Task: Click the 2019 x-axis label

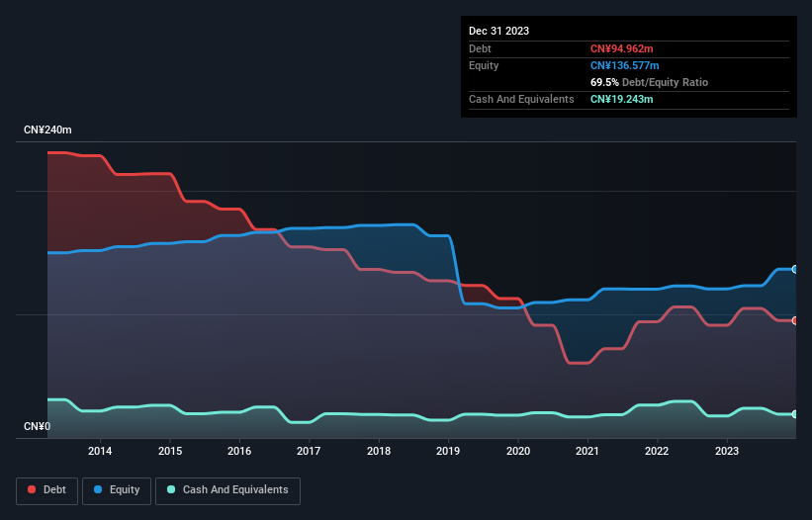Action: [448, 452]
